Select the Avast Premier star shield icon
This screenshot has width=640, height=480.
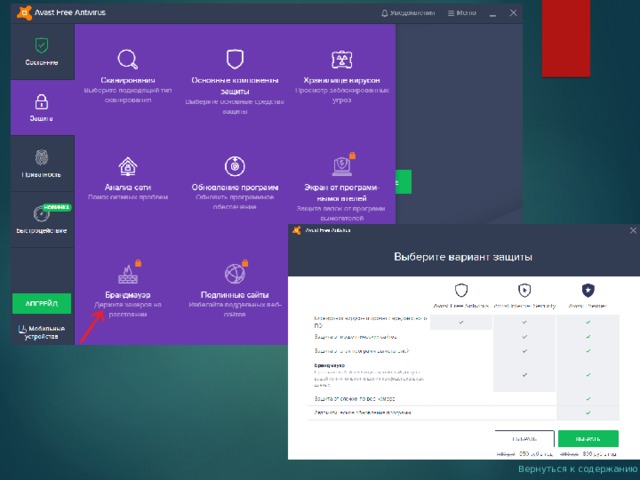(x=588, y=290)
